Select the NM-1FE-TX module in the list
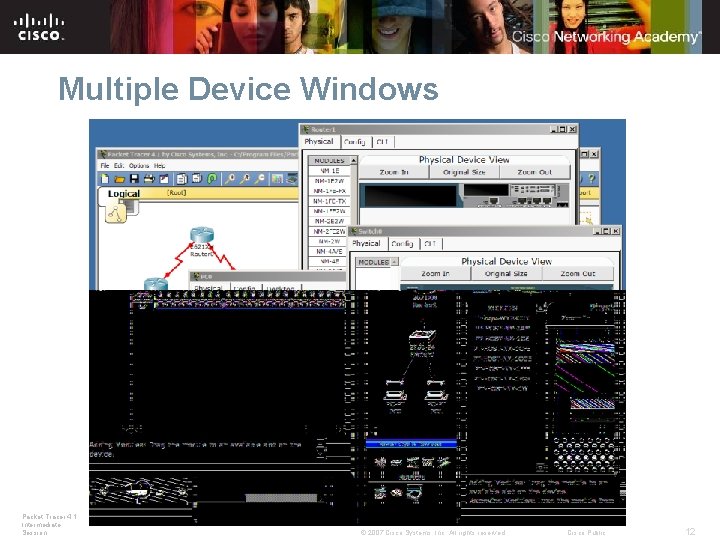Image resolution: width=720 pixels, height=540 pixels. click(329, 201)
